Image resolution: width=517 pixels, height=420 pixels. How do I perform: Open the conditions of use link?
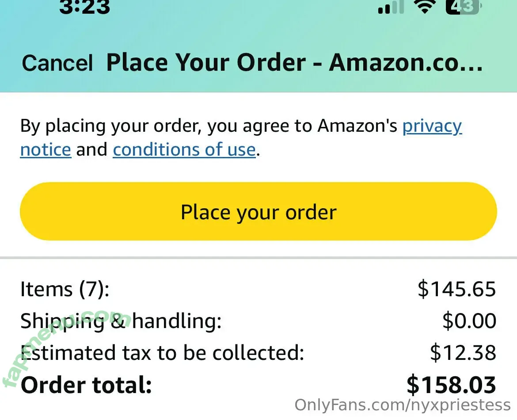184,150
